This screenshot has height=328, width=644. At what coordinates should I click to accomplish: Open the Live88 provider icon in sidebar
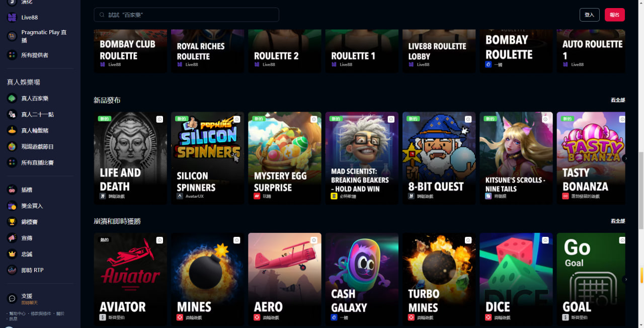tap(12, 17)
